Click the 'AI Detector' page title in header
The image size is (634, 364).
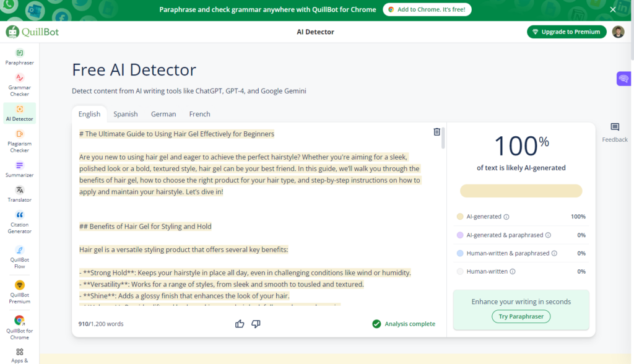(315, 32)
